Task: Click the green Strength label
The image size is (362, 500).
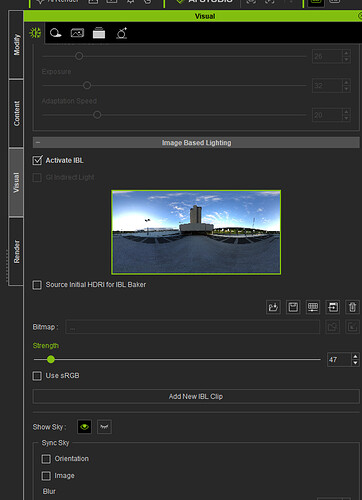Action: pyautogui.click(x=46, y=346)
